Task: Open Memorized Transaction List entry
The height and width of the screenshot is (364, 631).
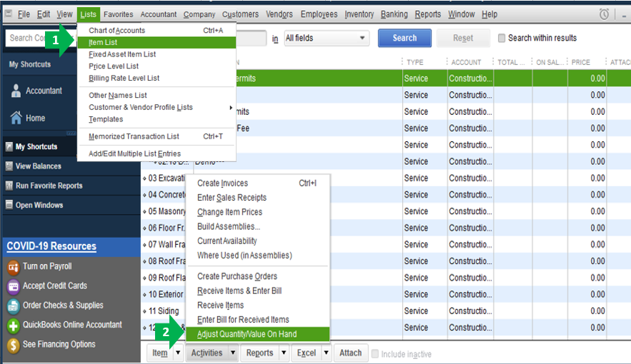Action: click(156, 136)
